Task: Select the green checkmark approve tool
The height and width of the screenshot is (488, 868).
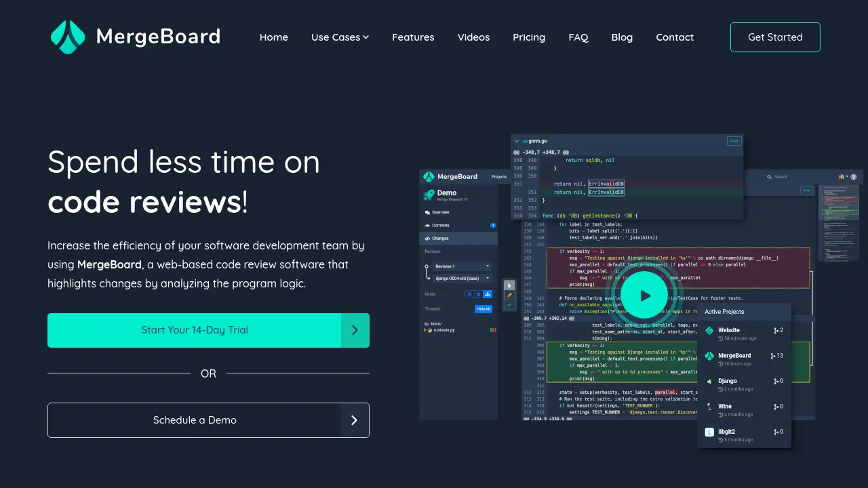Action: coord(509,305)
